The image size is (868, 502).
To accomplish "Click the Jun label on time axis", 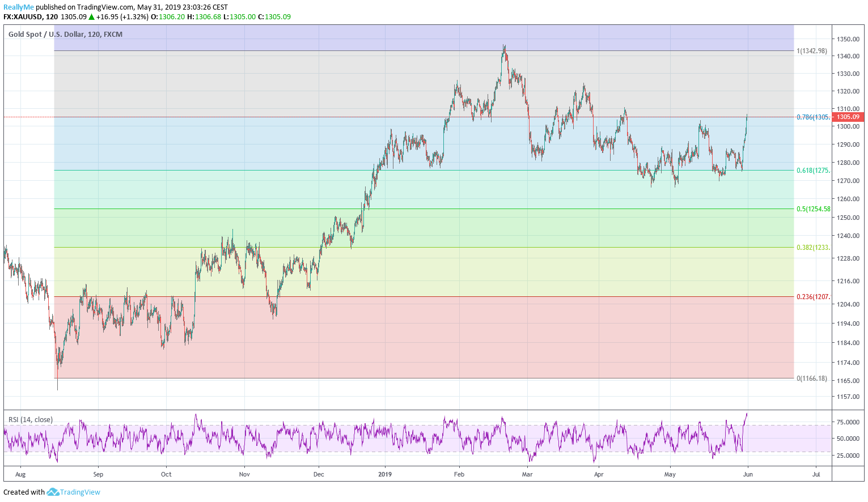I will tap(748, 474).
